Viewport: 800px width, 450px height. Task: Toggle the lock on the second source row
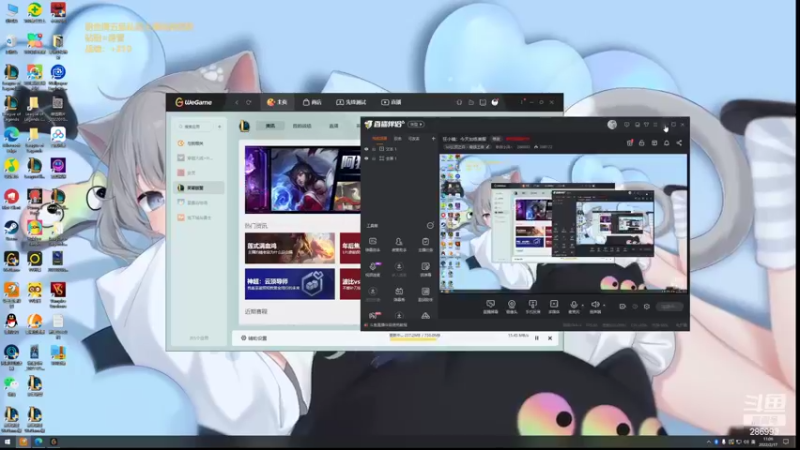[374, 159]
